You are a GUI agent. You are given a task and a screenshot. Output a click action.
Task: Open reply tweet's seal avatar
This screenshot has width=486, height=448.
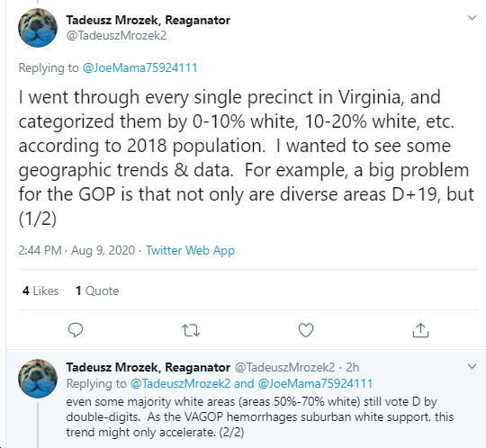[38, 379]
